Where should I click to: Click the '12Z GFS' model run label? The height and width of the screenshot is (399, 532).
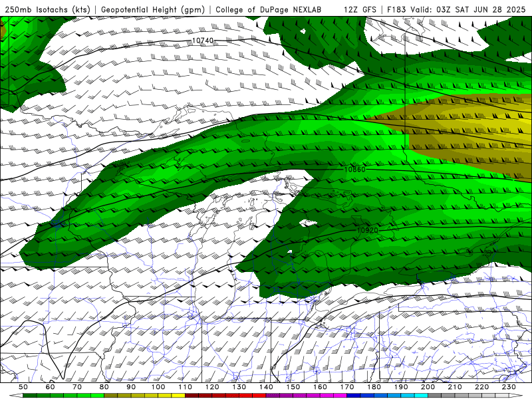coord(360,9)
